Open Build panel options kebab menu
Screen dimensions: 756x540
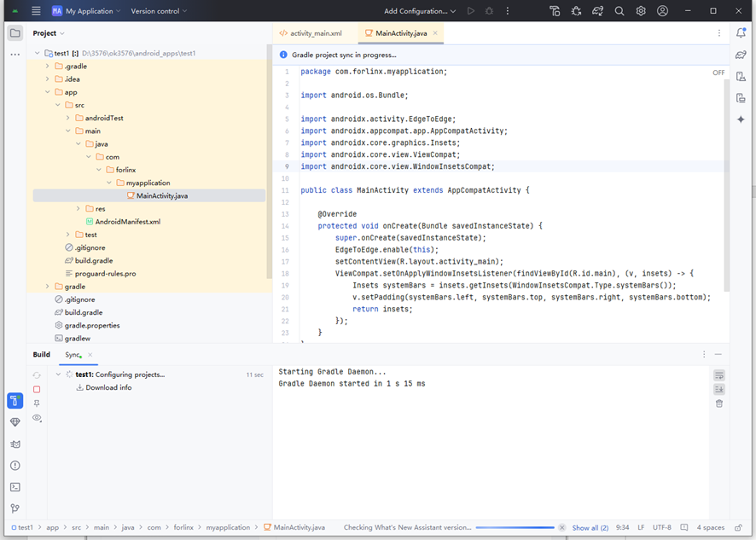point(704,354)
